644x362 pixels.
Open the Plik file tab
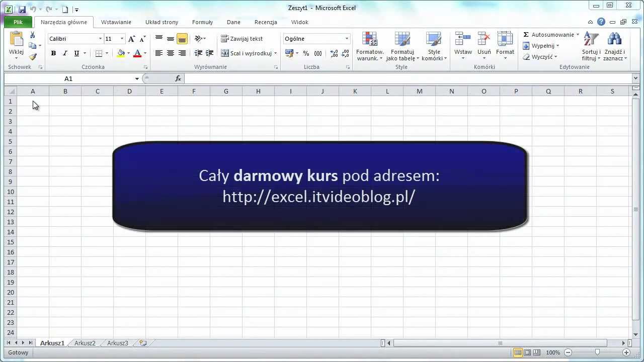[x=18, y=22]
